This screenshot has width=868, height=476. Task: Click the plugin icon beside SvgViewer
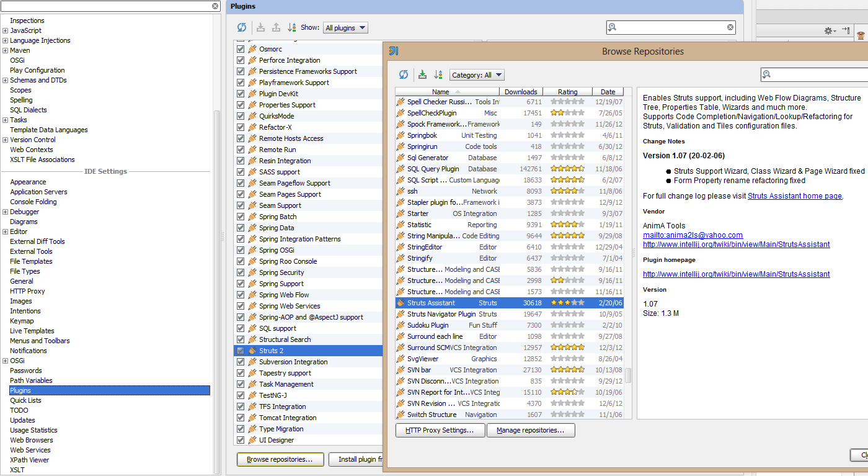point(401,359)
